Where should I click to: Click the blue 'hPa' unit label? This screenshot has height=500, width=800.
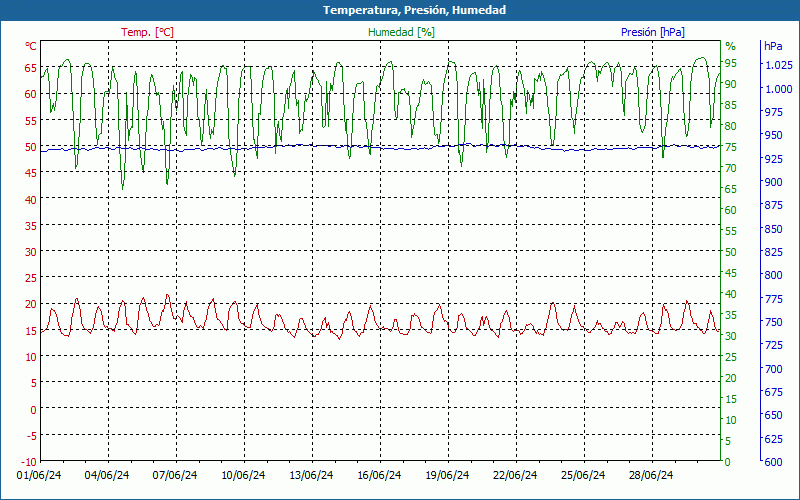coord(773,46)
